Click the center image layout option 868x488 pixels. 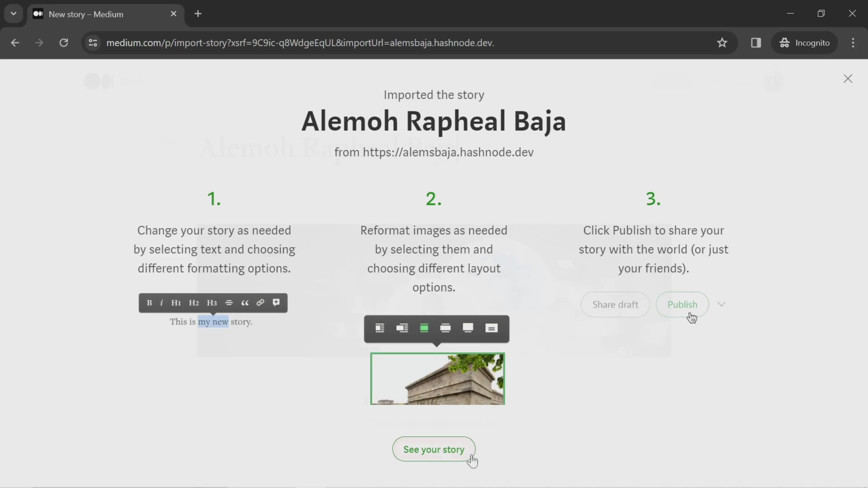425,328
